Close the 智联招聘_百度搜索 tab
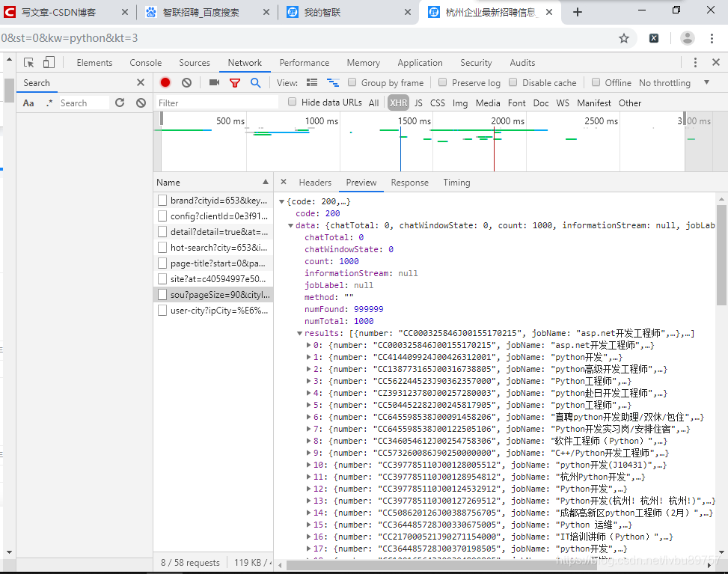The width and height of the screenshot is (728, 574). [x=266, y=12]
